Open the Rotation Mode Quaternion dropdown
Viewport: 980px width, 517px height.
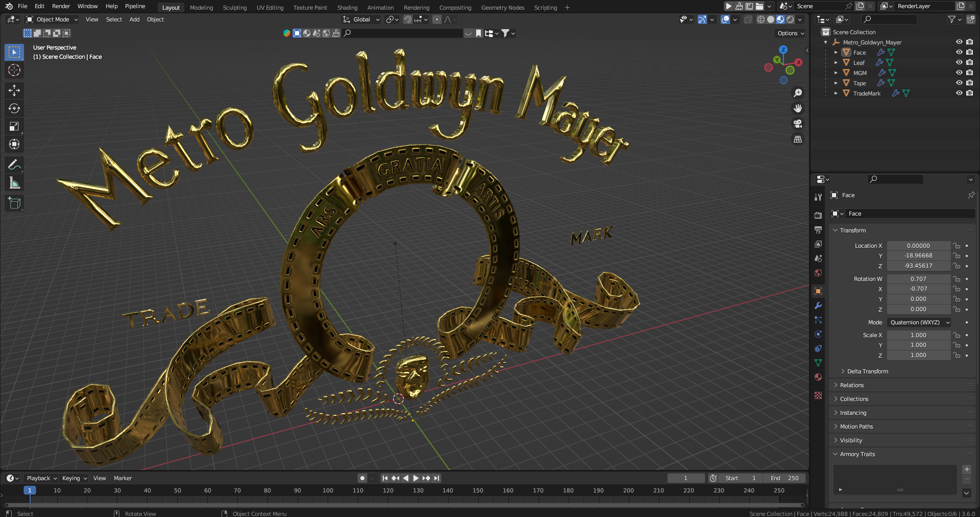coord(919,322)
